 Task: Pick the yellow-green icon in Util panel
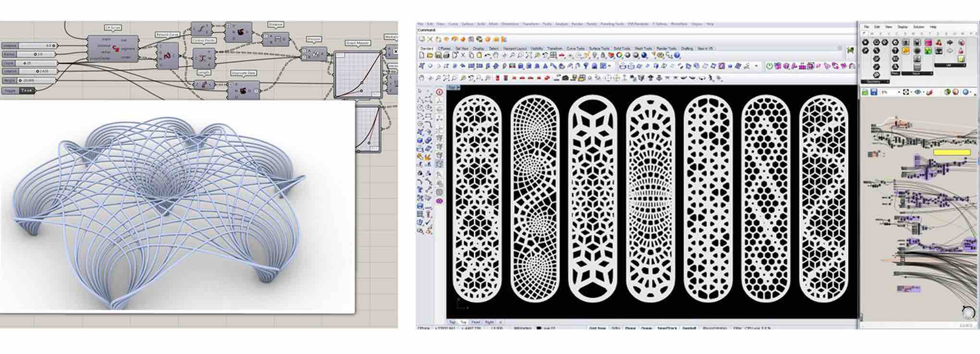click(961, 59)
